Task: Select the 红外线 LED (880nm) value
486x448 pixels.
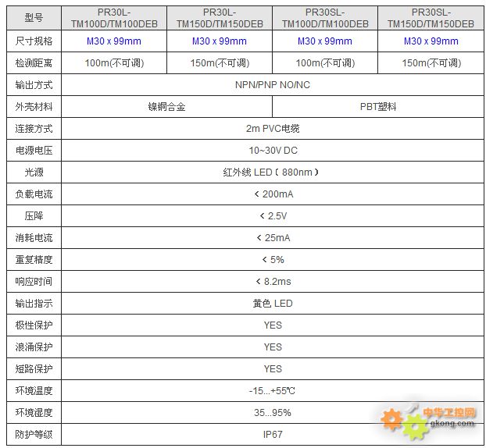Action: pyautogui.click(x=270, y=172)
